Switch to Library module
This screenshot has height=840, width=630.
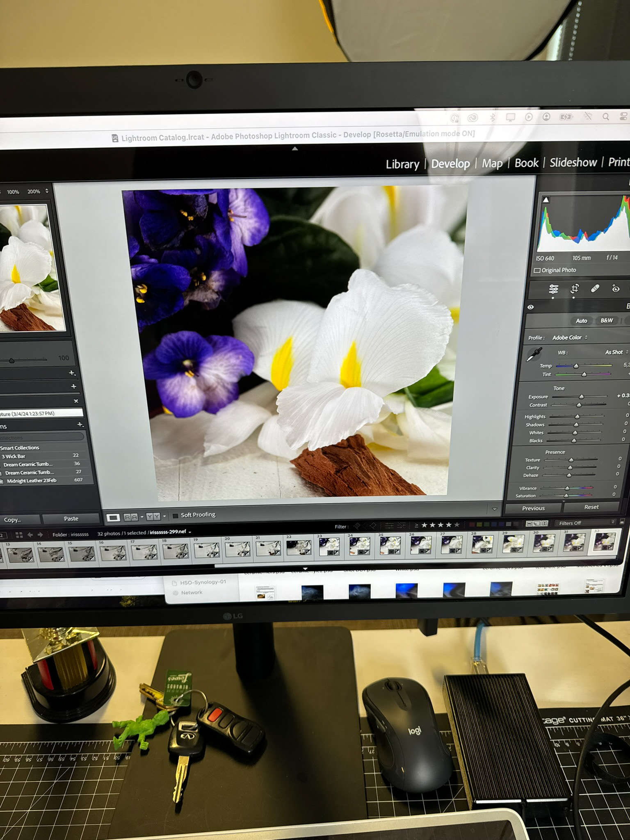(402, 164)
